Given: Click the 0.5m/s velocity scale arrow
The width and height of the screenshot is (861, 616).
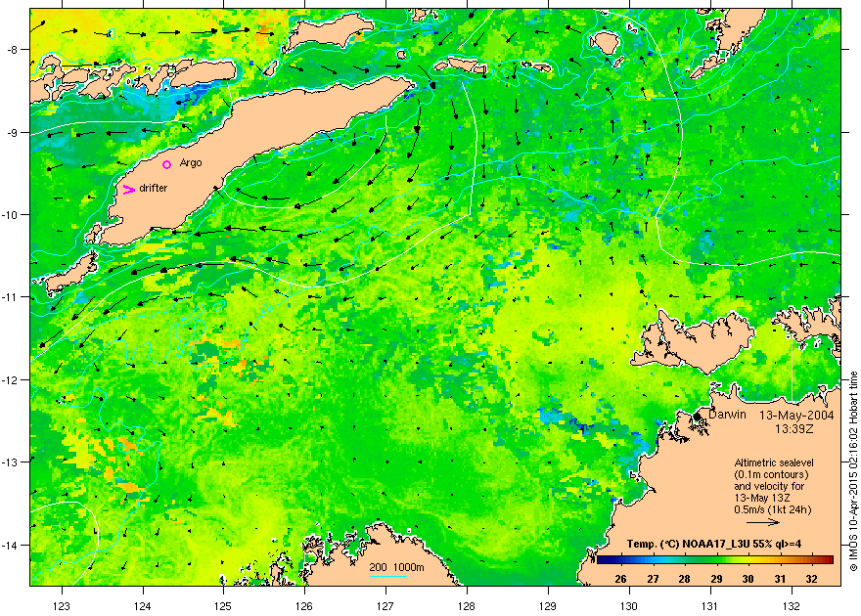Looking at the screenshot, I should click(x=763, y=522).
